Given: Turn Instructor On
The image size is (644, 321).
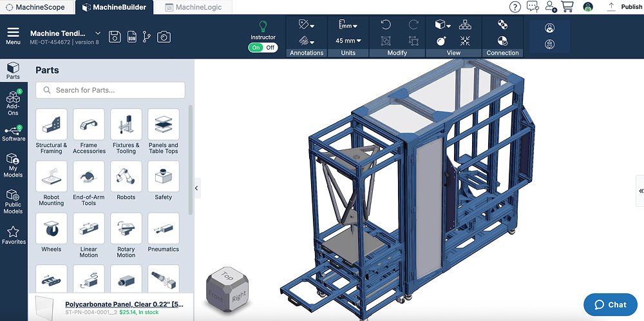Looking at the screenshot, I should pos(256,48).
